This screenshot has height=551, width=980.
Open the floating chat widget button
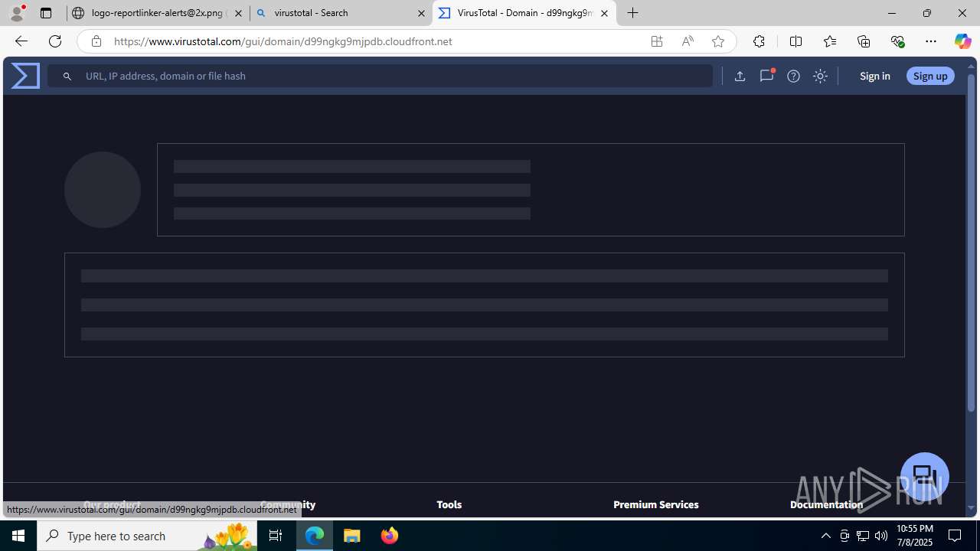pos(925,476)
